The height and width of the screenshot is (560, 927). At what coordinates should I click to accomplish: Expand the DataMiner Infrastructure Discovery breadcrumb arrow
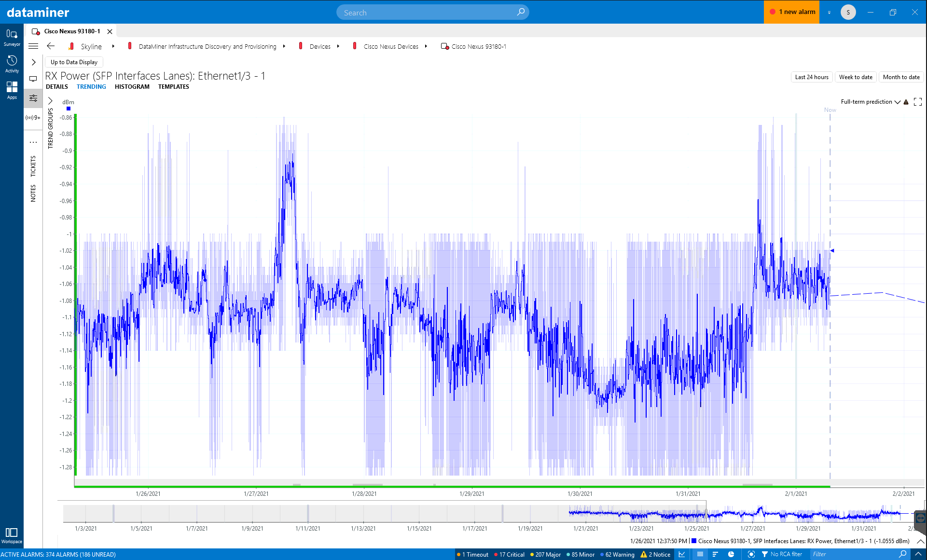(x=284, y=46)
